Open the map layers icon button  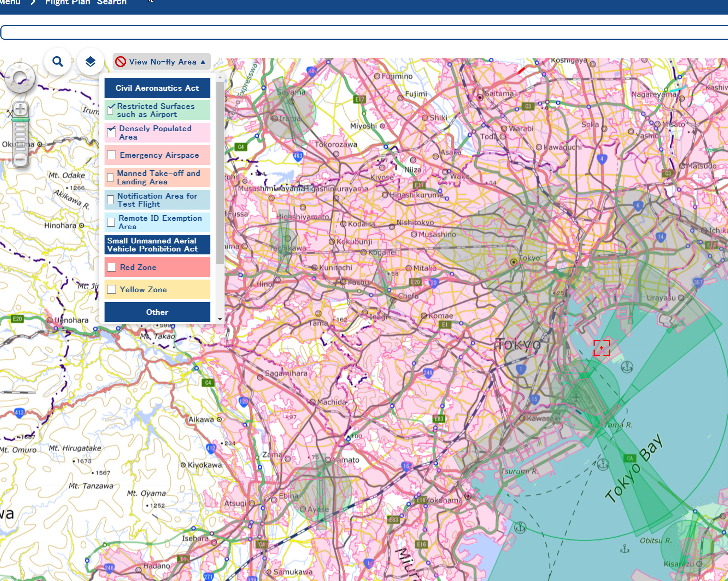(90, 62)
